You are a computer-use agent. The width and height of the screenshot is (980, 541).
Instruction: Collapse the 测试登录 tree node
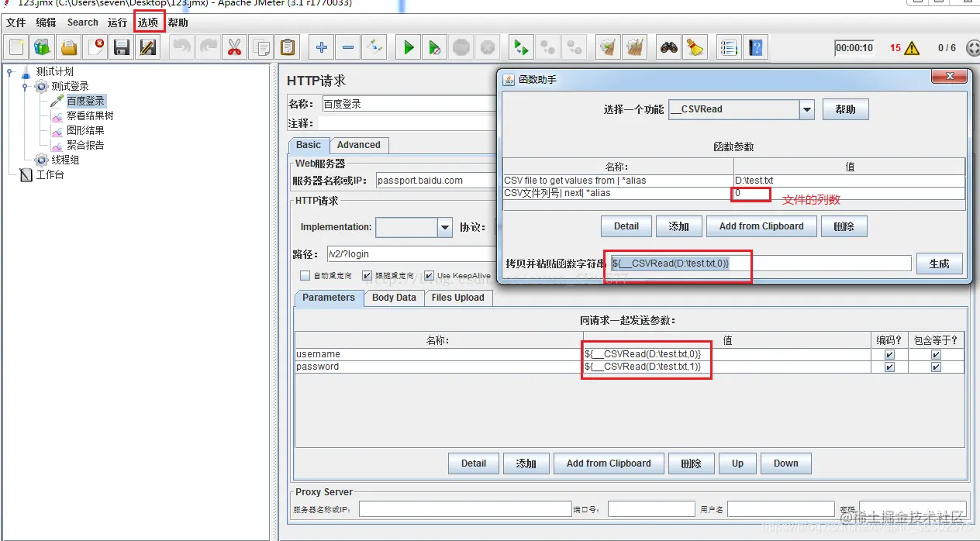25,87
